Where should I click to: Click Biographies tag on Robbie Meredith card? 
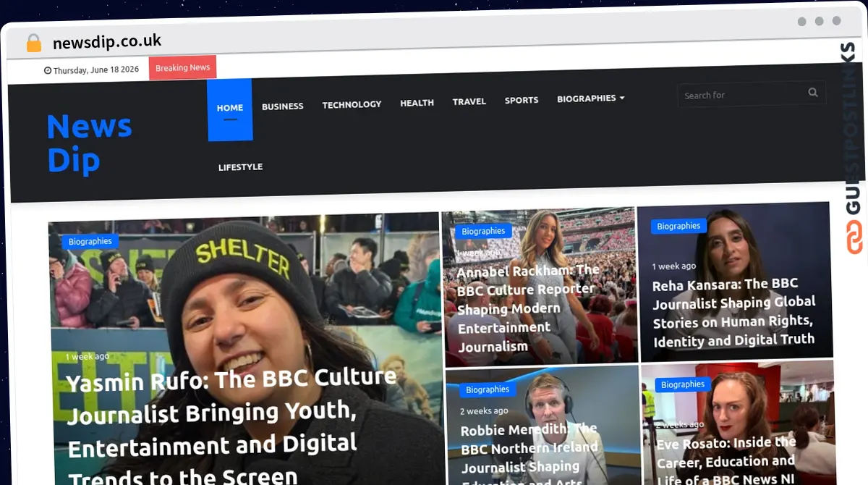click(488, 389)
